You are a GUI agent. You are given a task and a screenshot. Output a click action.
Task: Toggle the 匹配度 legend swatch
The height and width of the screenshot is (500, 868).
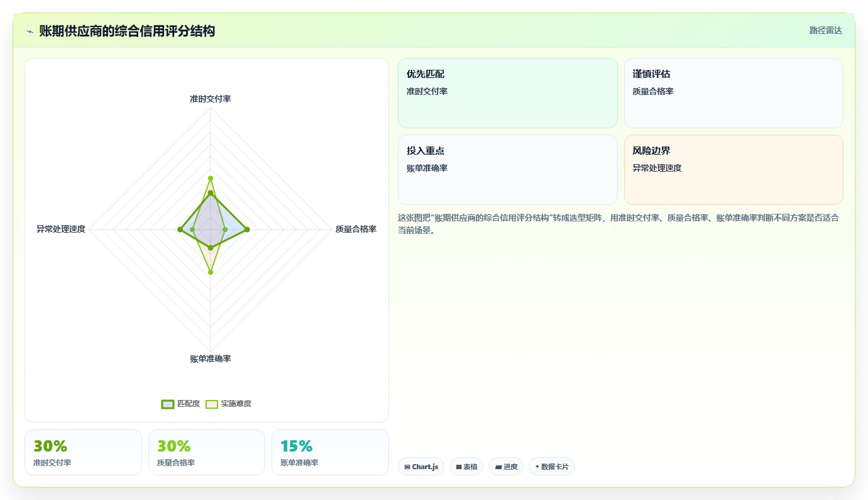pyautogui.click(x=168, y=404)
